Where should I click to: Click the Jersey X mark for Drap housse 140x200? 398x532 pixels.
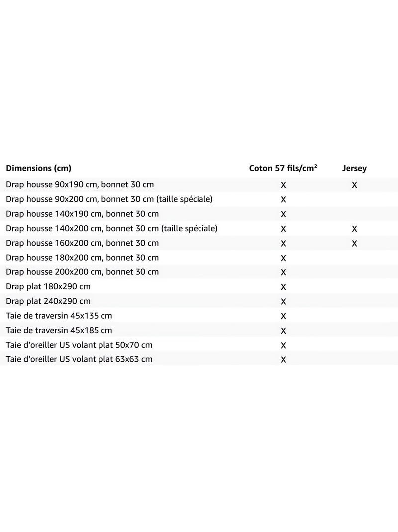pyautogui.click(x=354, y=229)
